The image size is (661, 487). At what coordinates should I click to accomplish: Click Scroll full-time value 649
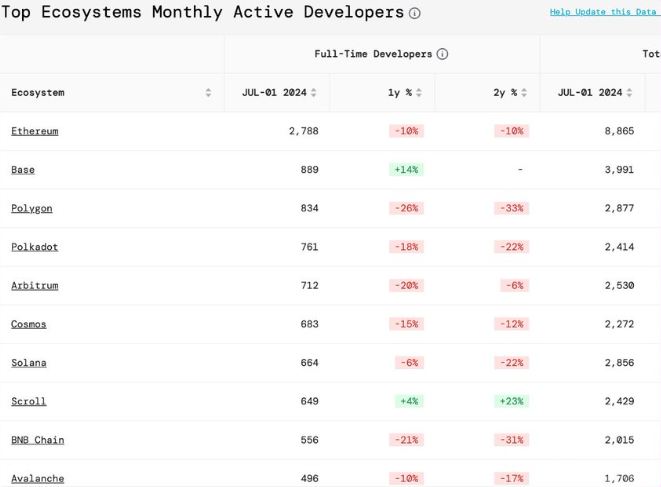tap(309, 401)
